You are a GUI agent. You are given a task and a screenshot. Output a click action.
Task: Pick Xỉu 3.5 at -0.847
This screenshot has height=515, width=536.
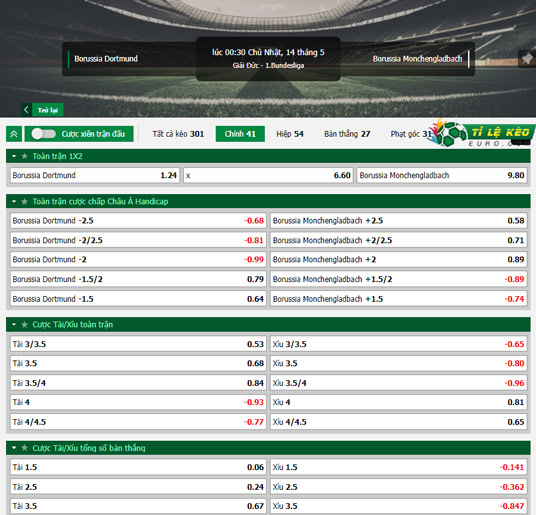[x=398, y=506]
